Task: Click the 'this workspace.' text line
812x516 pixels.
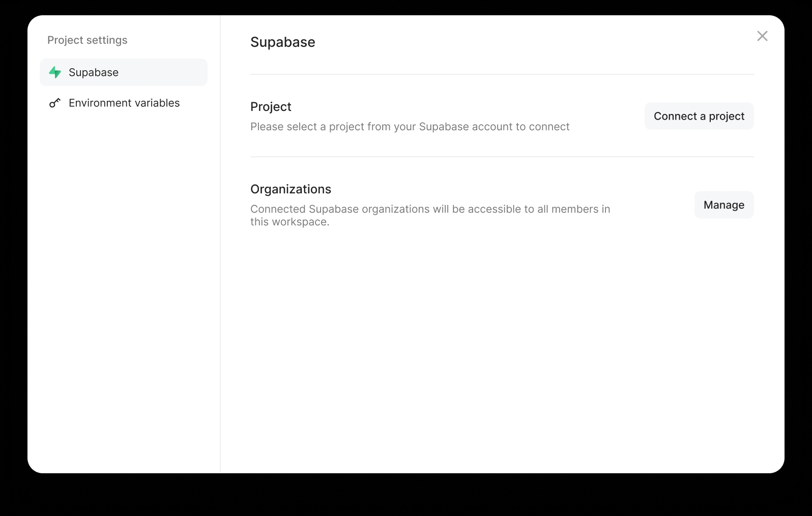Action: tap(289, 222)
